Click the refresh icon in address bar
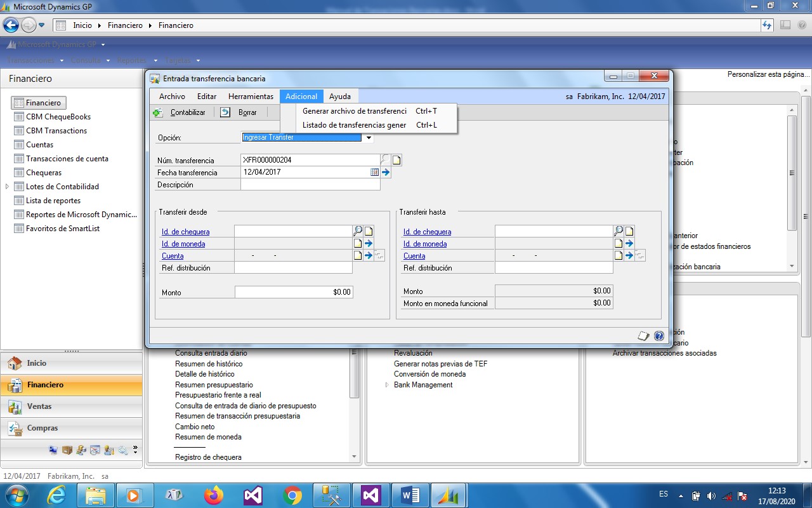This screenshot has width=812, height=508. [x=767, y=25]
